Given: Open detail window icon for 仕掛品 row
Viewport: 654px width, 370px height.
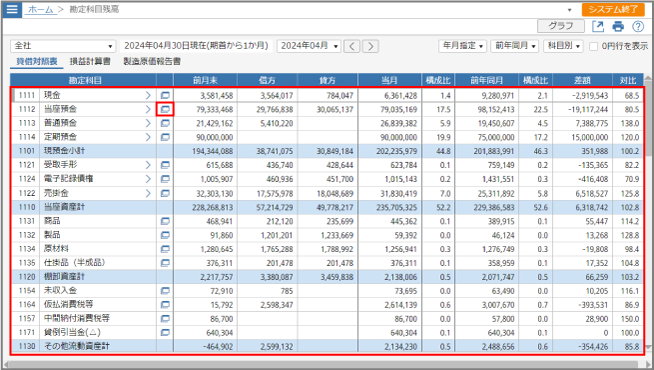Looking at the screenshot, I should [x=165, y=263].
